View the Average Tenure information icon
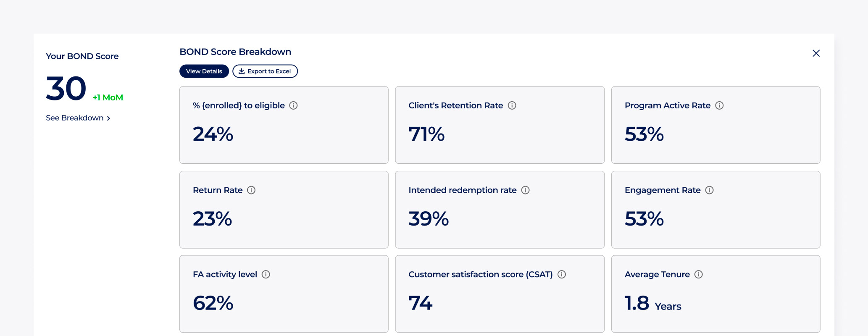Viewport: 868px width, 336px height. click(699, 275)
